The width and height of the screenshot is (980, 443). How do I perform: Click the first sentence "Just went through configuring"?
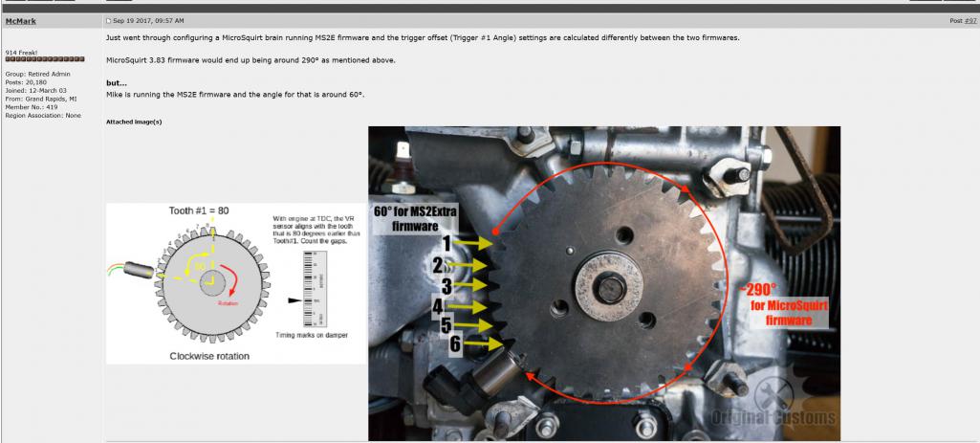tap(423, 37)
